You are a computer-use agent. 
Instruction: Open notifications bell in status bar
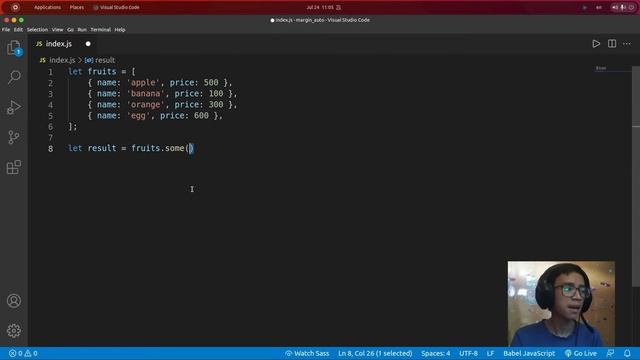(627, 353)
